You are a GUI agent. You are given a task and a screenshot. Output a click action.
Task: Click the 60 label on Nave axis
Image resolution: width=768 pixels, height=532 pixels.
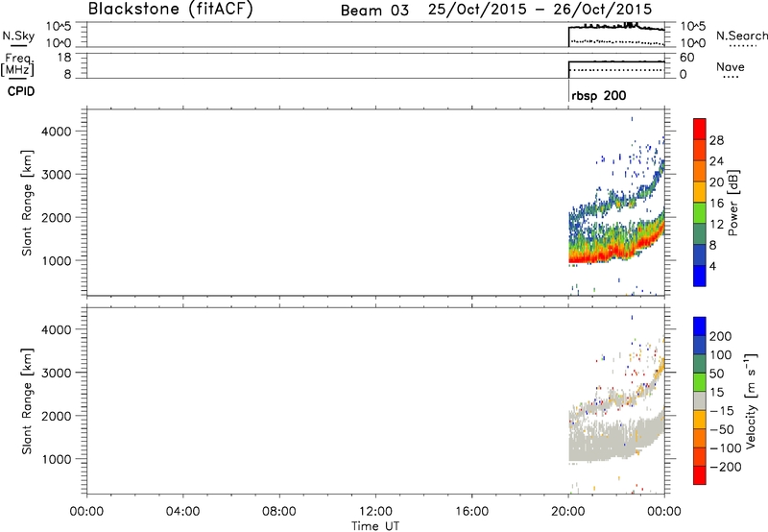tap(687, 58)
